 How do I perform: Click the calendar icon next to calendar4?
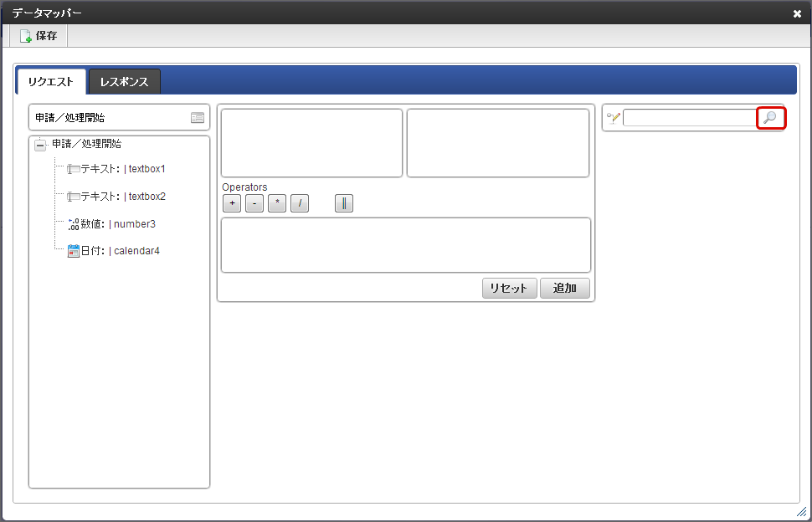pyautogui.click(x=74, y=251)
